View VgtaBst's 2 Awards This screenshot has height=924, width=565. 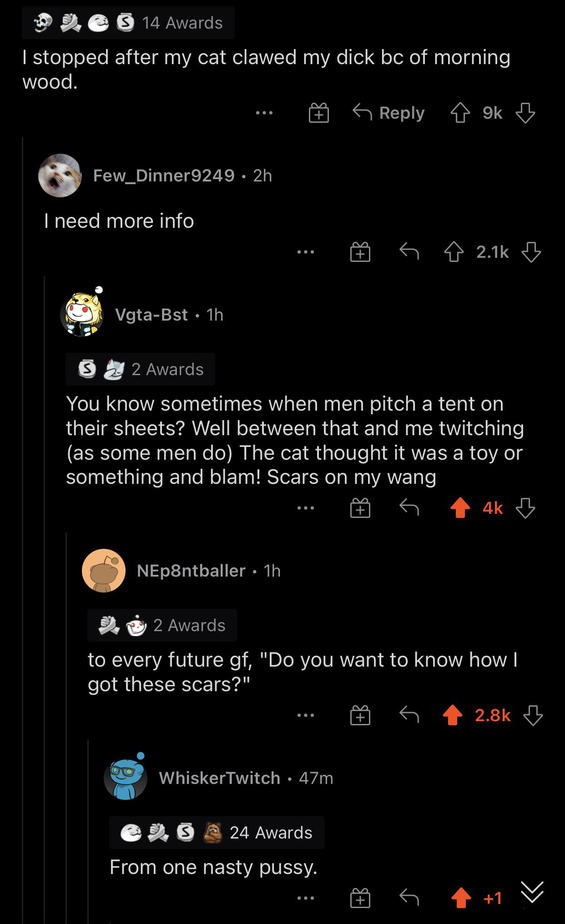coord(141,369)
